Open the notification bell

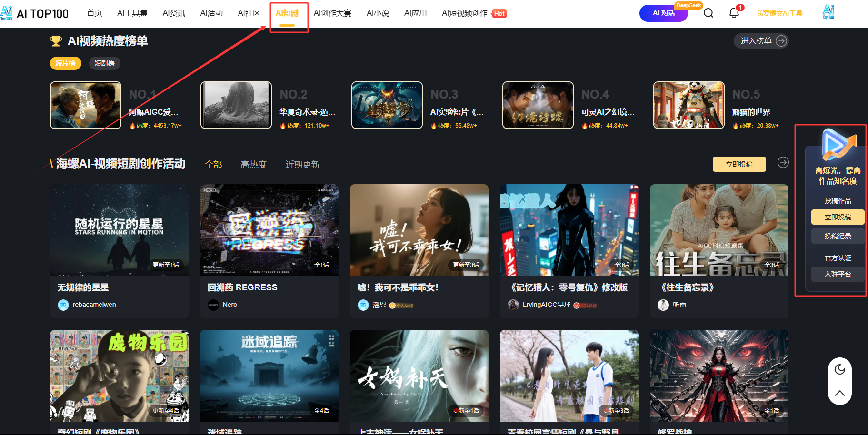(x=734, y=13)
